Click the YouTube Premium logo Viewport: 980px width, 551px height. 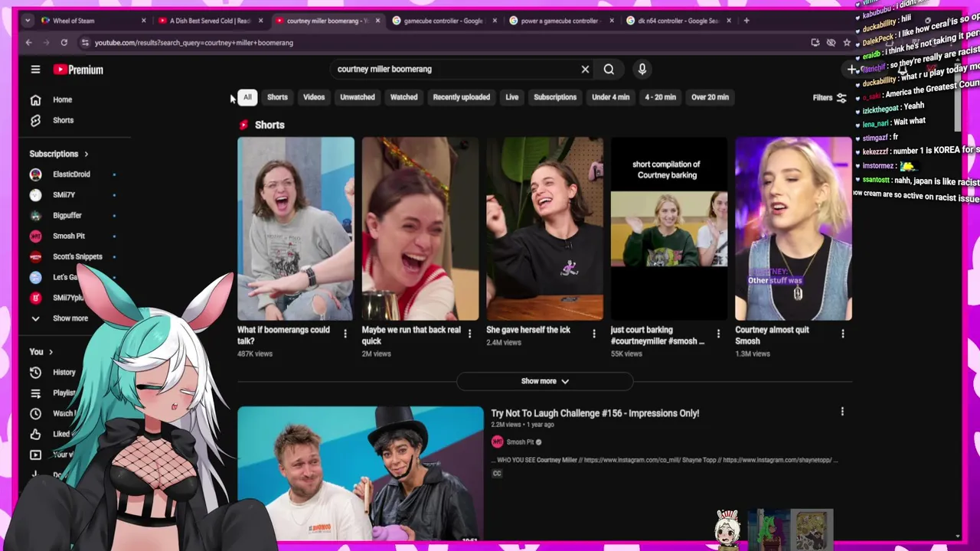coord(78,70)
